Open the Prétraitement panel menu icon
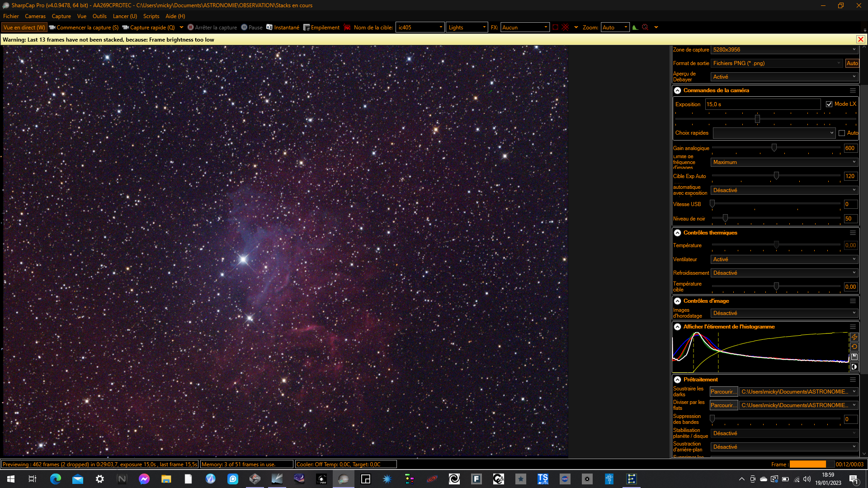868x488 pixels. 853,380
